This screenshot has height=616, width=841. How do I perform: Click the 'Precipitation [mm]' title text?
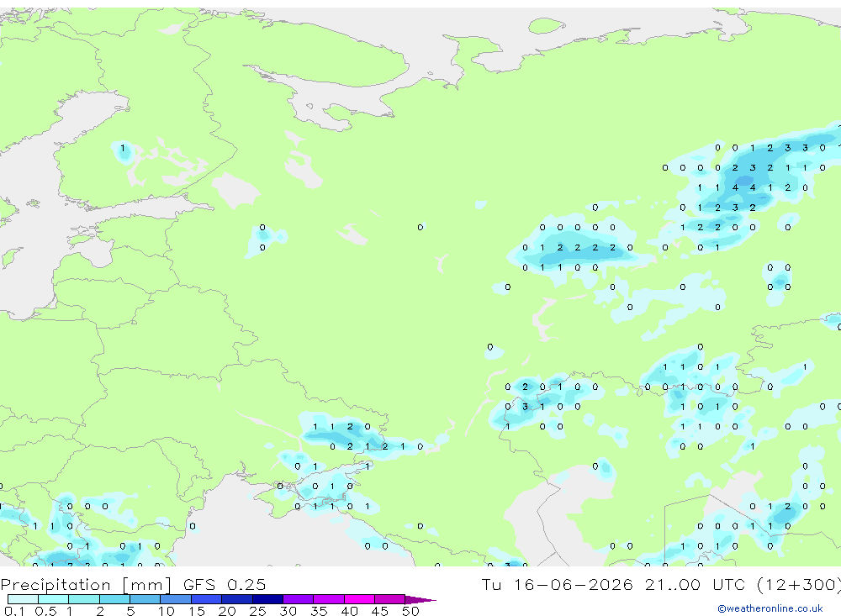point(86,585)
